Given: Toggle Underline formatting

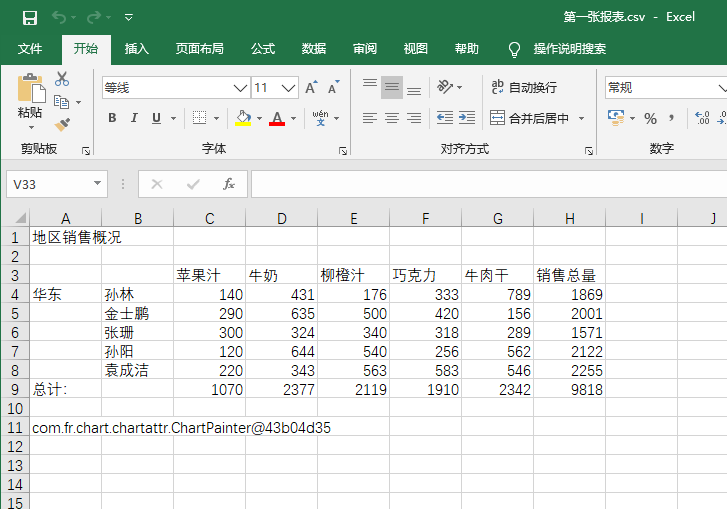Looking at the screenshot, I should (157, 118).
